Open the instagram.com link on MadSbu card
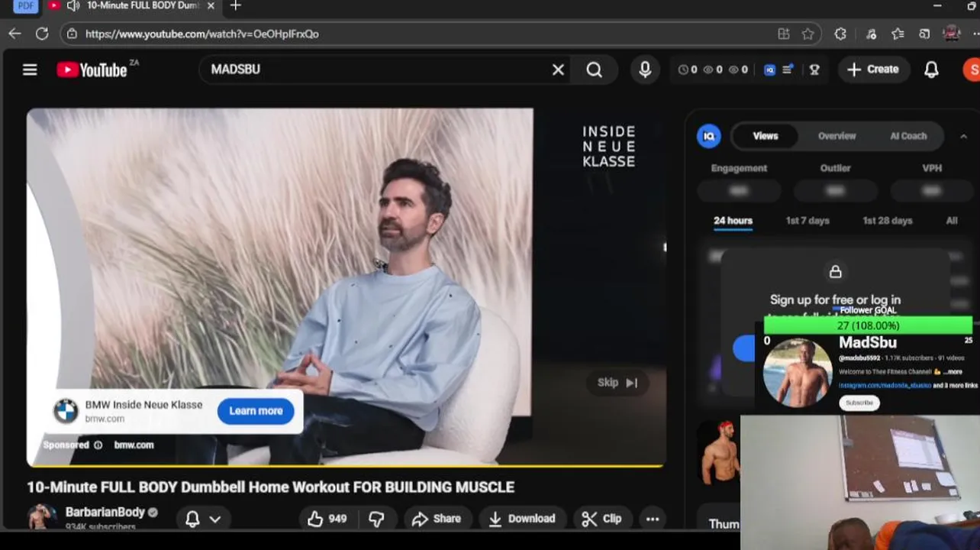This screenshot has width=980, height=550. [x=885, y=386]
